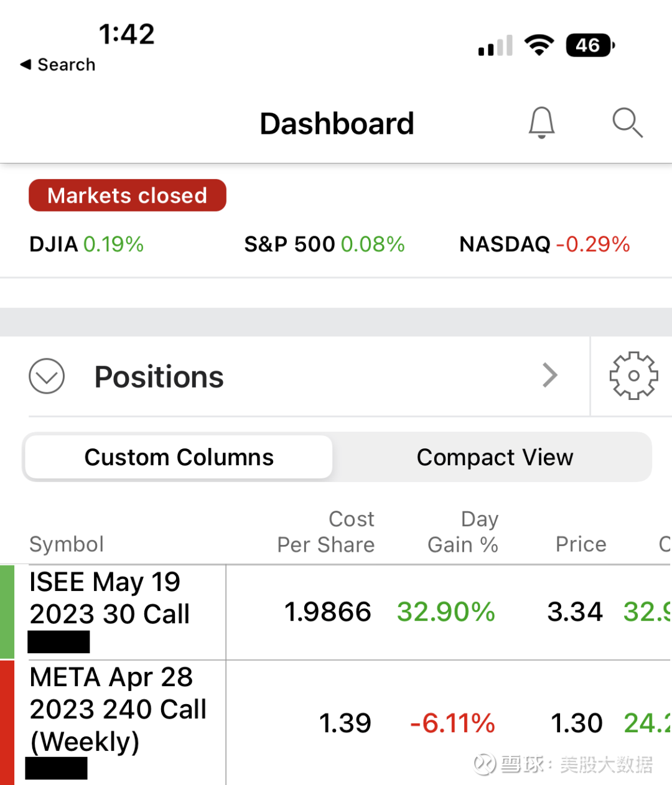This screenshot has width=672, height=785.
Task: Switch to Custom Columns view
Action: tap(179, 457)
